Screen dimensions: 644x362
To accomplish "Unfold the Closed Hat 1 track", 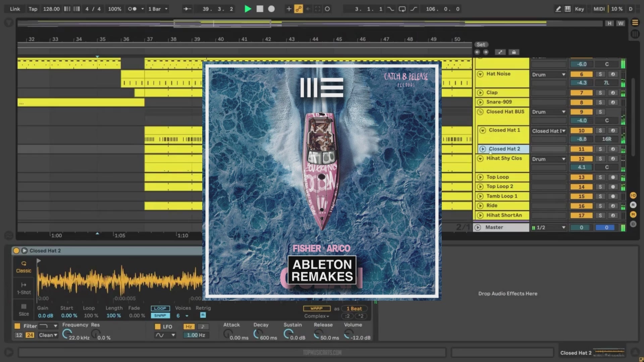I will click(483, 130).
